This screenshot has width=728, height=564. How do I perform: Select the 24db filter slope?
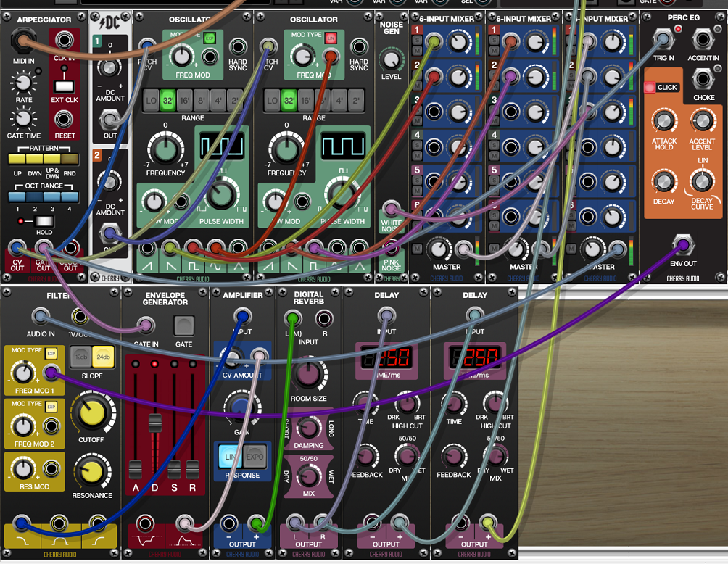(103, 357)
